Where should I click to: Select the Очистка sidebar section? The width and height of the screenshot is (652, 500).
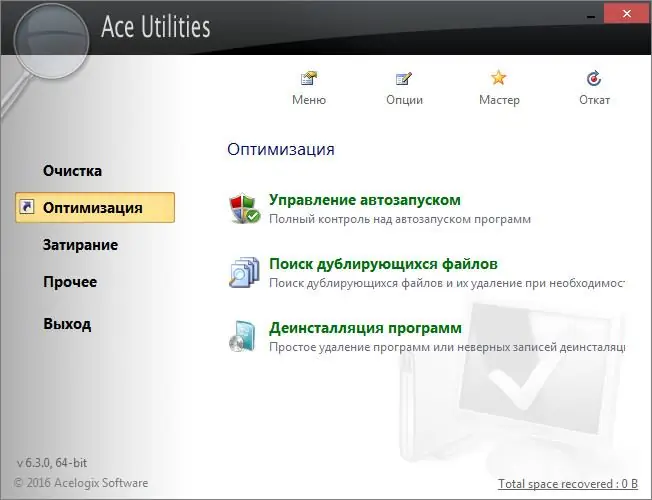[x=72, y=171]
